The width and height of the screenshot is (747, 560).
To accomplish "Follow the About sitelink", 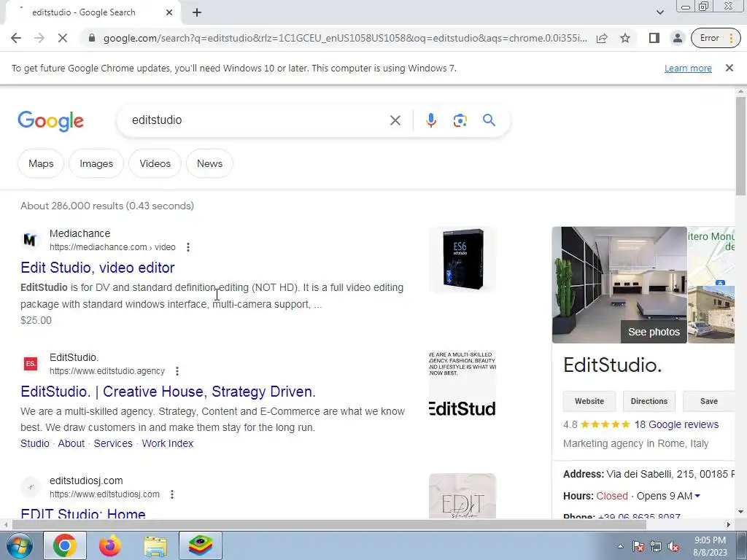I will coord(71,443).
